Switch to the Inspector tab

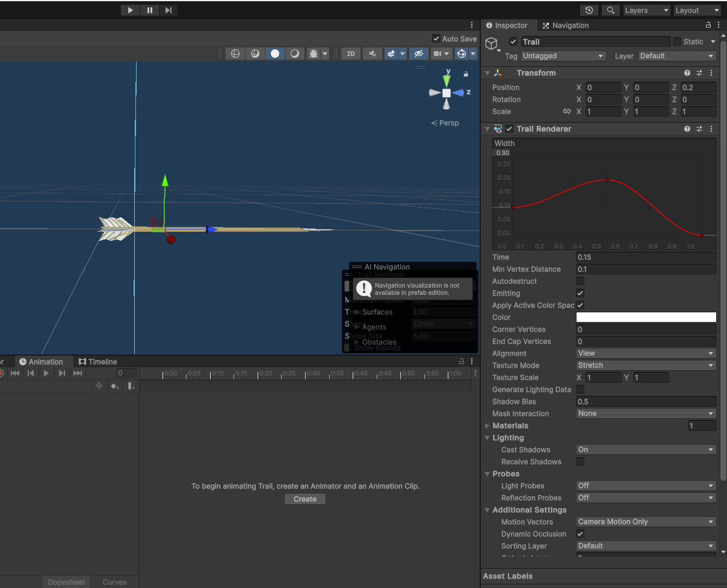(507, 25)
